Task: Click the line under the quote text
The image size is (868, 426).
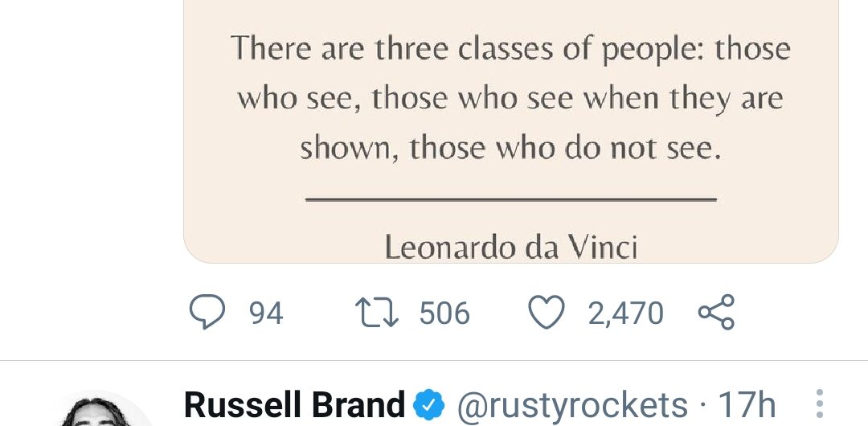Action: [x=511, y=199]
